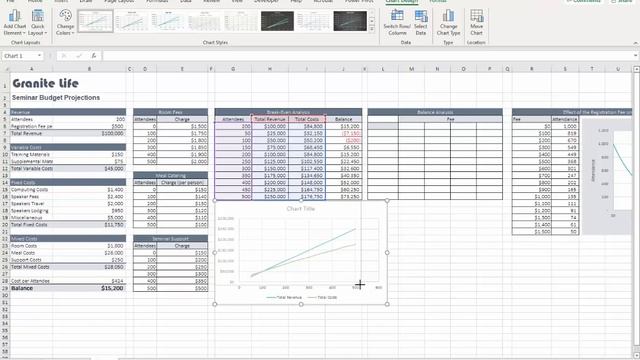The width and height of the screenshot is (640, 360).
Task: Click Balance Analysis table header
Action: point(435,112)
